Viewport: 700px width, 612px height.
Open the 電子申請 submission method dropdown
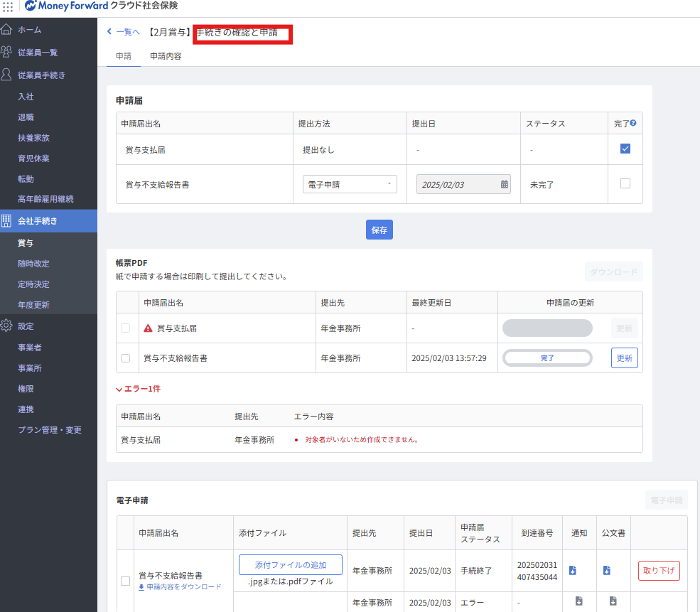349,184
